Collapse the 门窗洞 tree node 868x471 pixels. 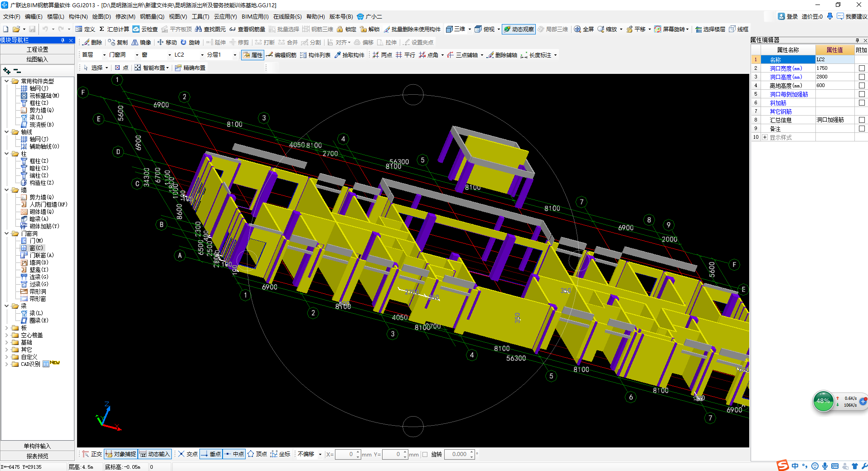(6, 233)
